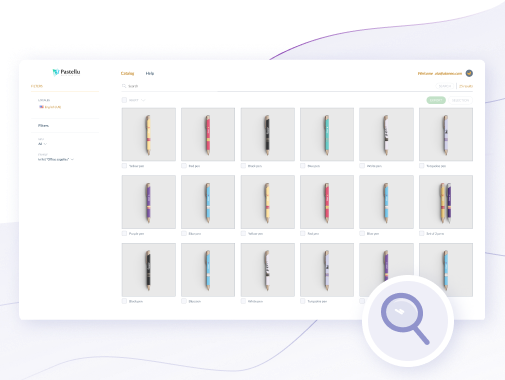Open the Yellow pen thumbnail in first row
Image resolution: width=505 pixels, height=380 pixels.
coord(149,134)
